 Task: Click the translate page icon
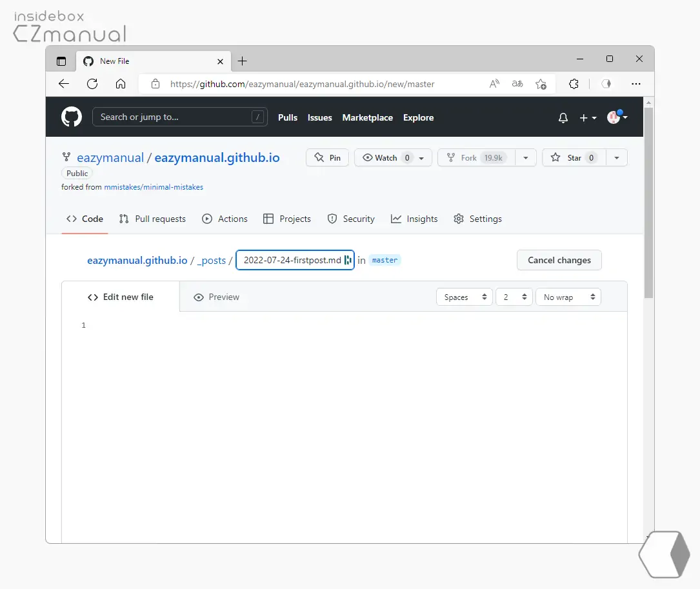tap(517, 84)
